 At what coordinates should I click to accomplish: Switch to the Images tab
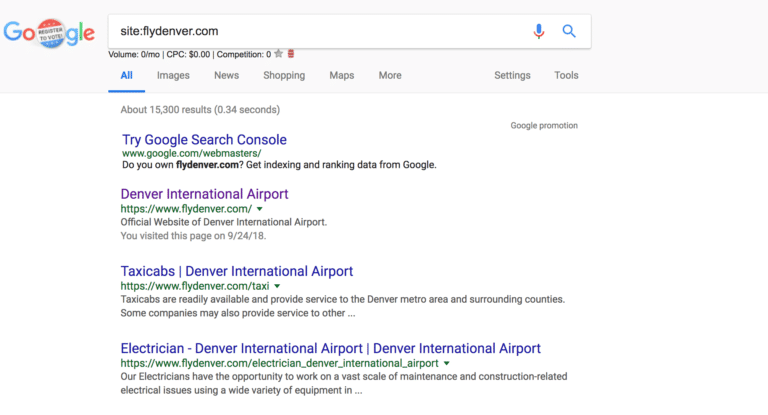pos(173,75)
